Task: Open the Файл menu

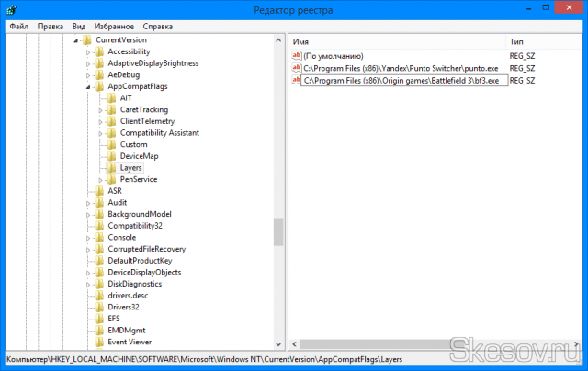Action: 19,27
